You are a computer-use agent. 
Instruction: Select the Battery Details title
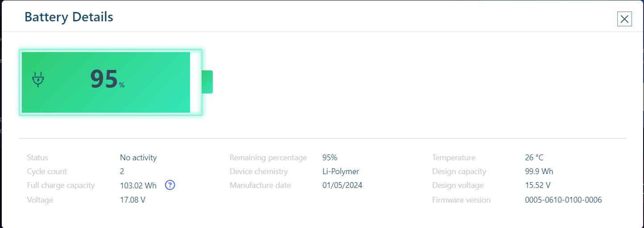point(69,17)
